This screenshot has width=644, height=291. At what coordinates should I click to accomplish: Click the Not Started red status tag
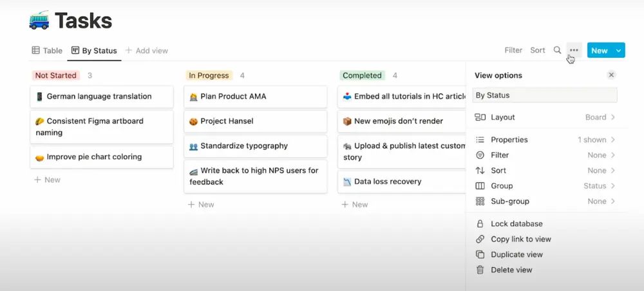55,75
